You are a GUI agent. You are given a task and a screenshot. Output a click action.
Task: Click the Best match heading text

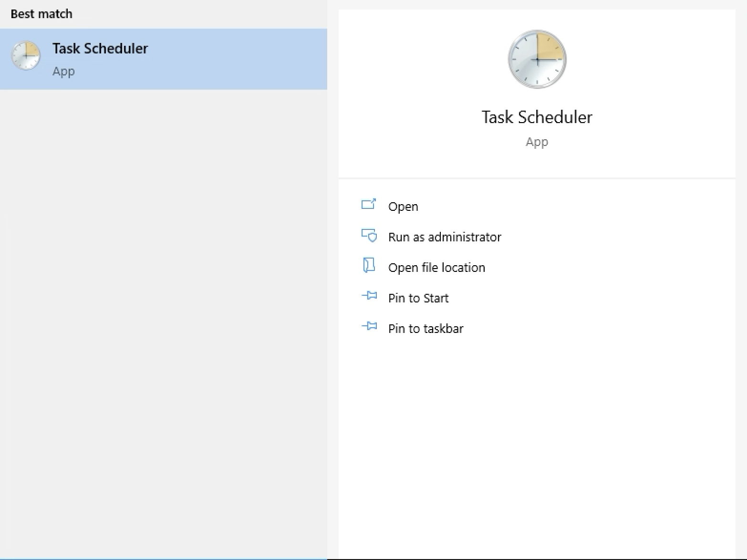(41, 14)
